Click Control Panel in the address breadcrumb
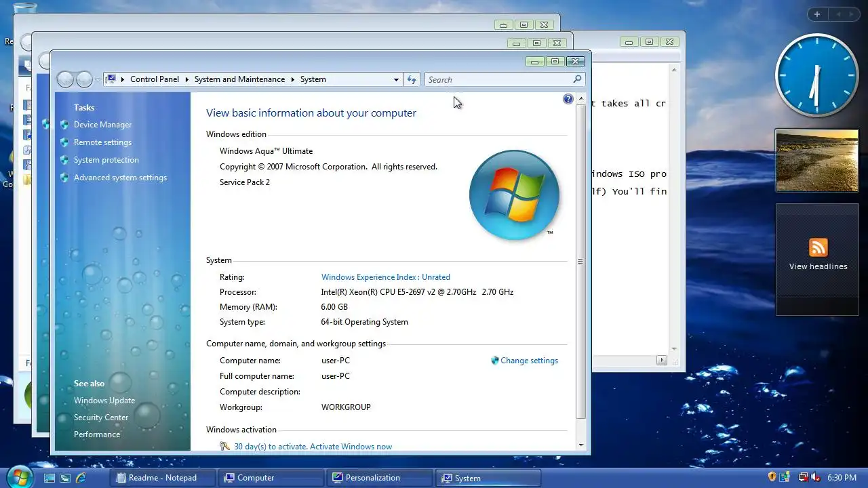 click(x=155, y=79)
